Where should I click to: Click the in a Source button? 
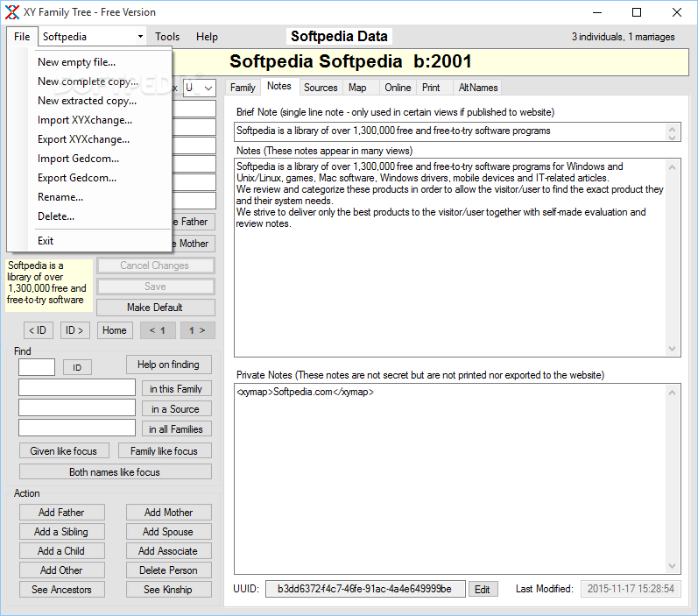(x=176, y=409)
